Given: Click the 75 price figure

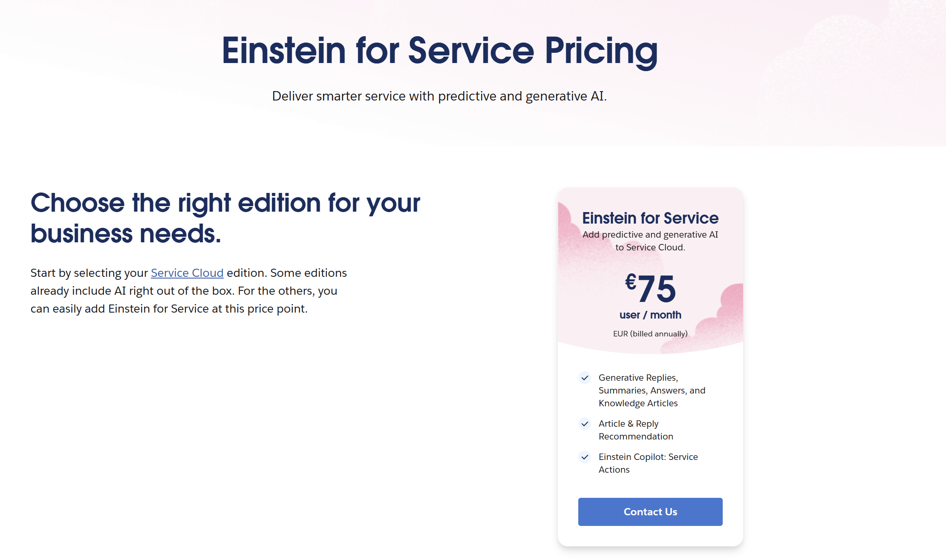Looking at the screenshot, I should pos(657,289).
